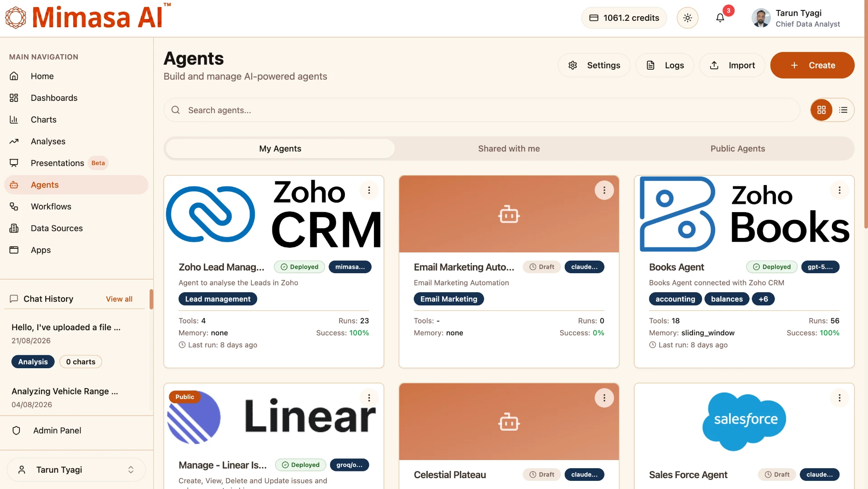Click the Agents robot icon in sidebar
Screen dimensions: 868x489
14,185
